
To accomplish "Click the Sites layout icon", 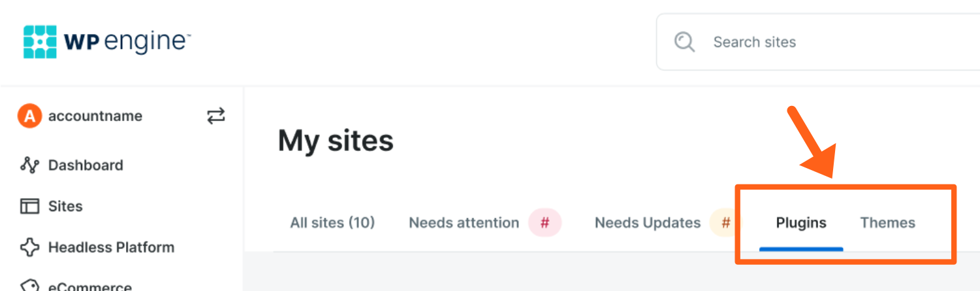I will coord(30,207).
